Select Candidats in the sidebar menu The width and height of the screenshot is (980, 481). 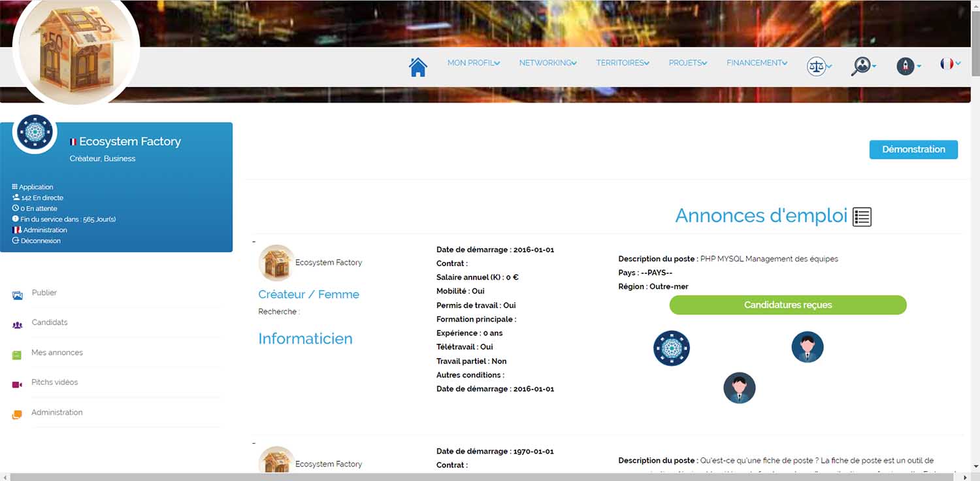click(50, 322)
